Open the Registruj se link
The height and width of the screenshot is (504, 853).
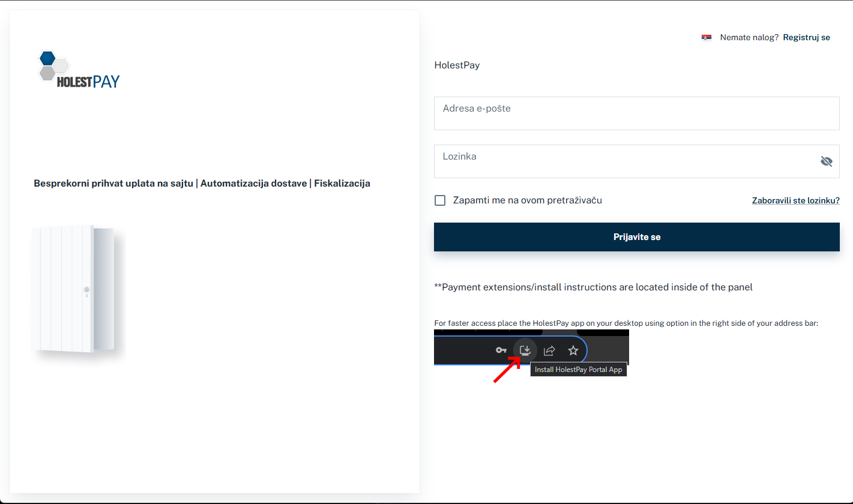[x=806, y=37]
